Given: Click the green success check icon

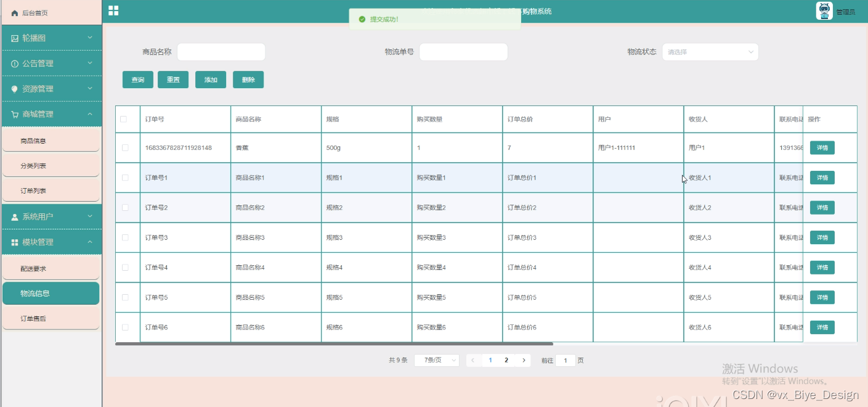Looking at the screenshot, I should (362, 19).
